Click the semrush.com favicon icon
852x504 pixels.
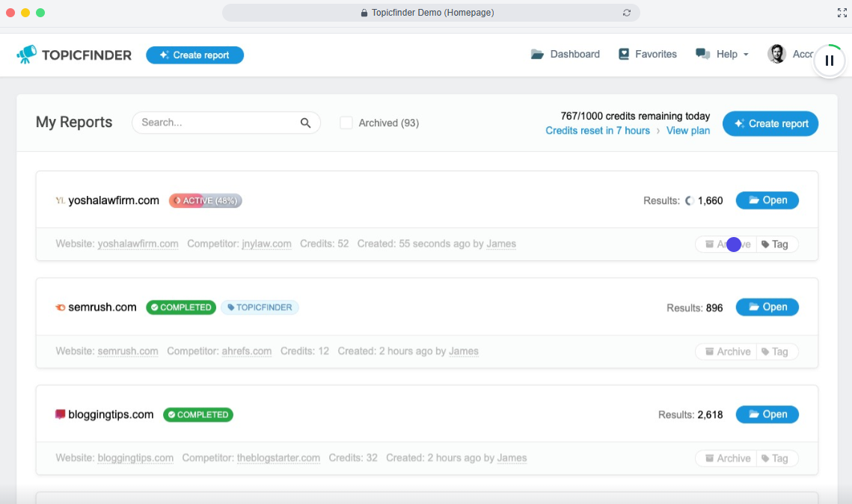[61, 307]
